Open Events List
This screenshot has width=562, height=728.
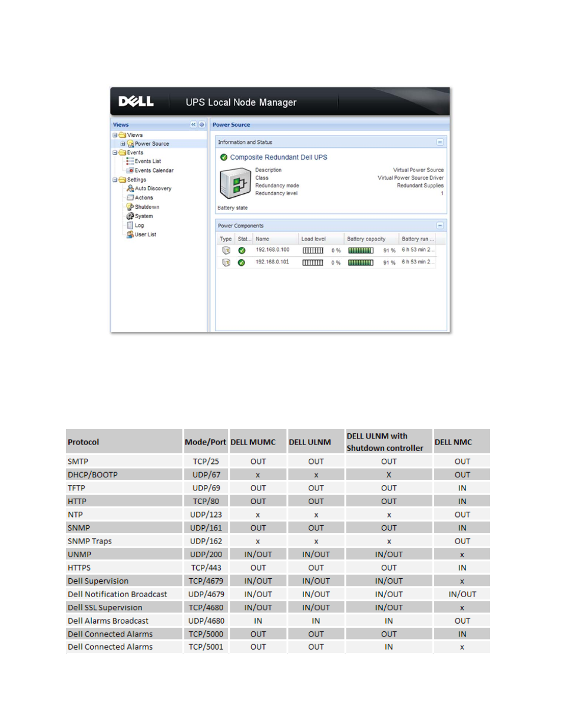coord(148,161)
